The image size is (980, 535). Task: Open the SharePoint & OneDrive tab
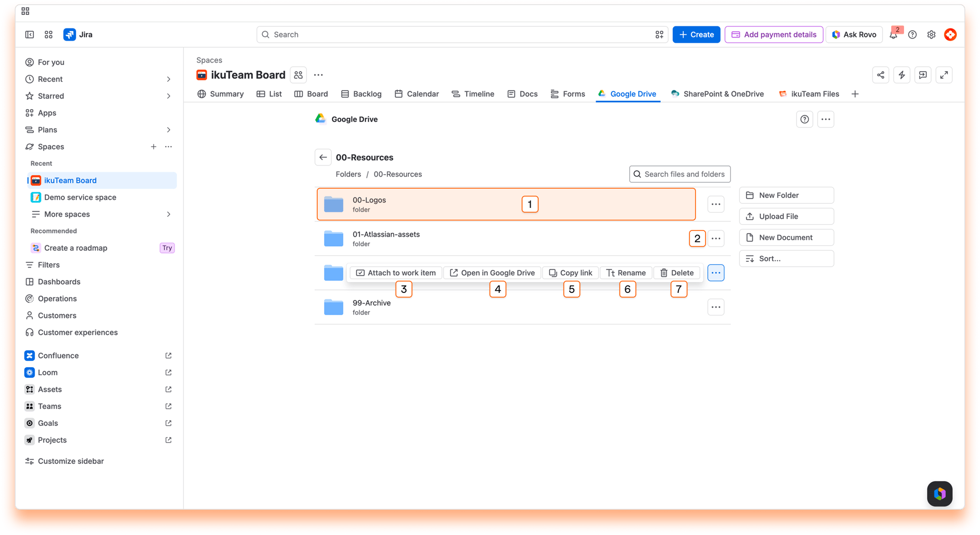coord(718,94)
